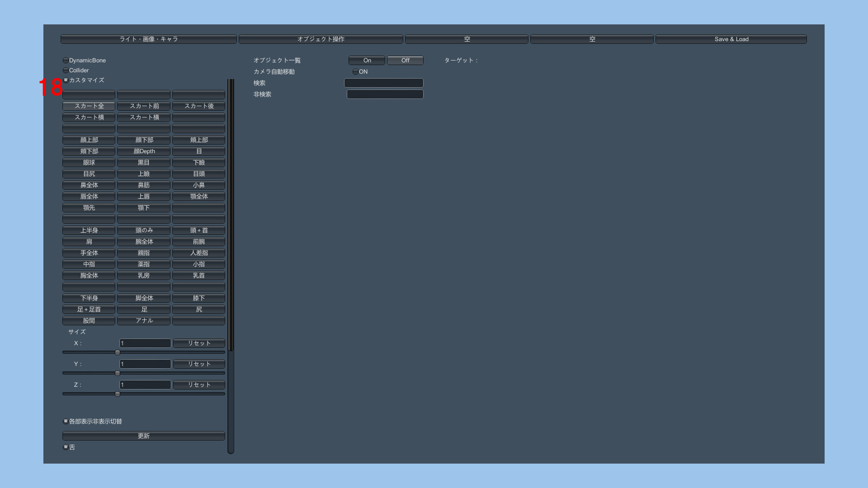Click the left panel vertical scrollbar
868x488 pixels.
pyautogui.click(x=231, y=215)
